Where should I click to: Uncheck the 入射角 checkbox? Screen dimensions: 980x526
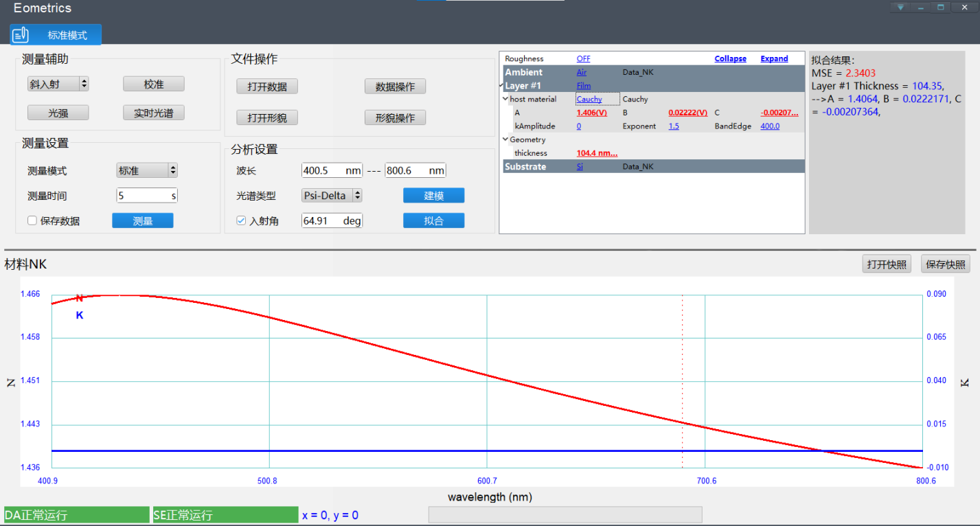pos(240,220)
